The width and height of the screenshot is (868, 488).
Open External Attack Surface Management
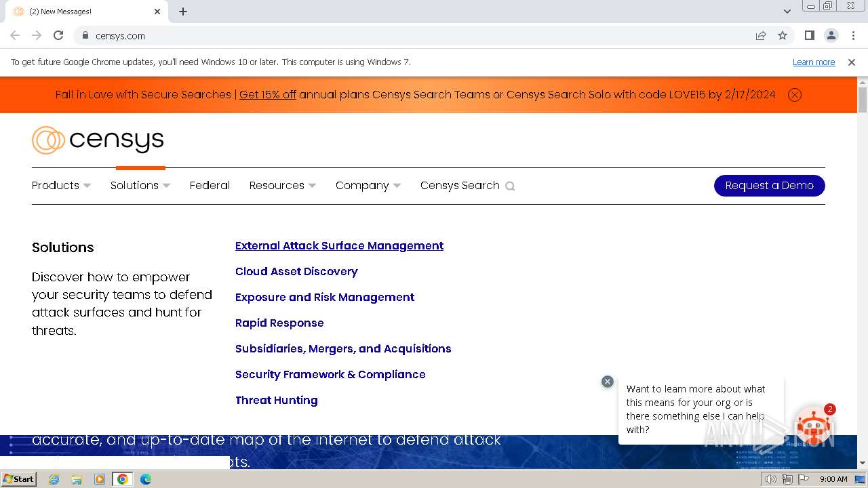click(x=339, y=245)
